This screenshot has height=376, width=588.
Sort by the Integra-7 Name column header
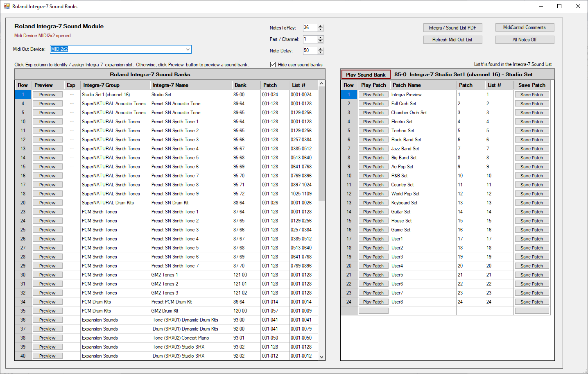191,85
